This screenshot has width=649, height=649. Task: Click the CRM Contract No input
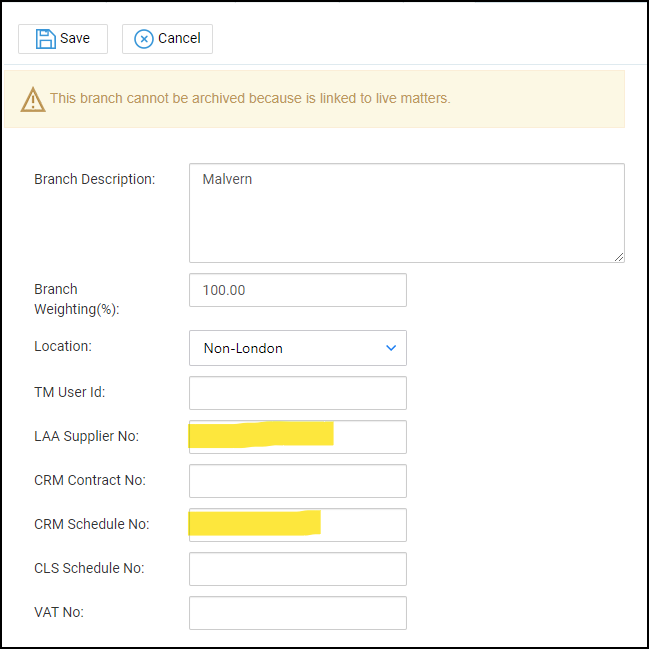297,481
